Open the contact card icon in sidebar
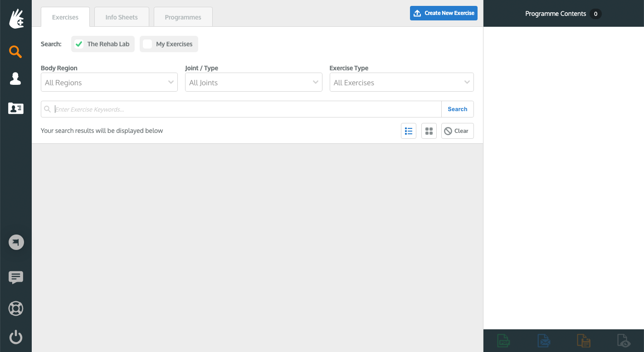 pyautogui.click(x=15, y=108)
